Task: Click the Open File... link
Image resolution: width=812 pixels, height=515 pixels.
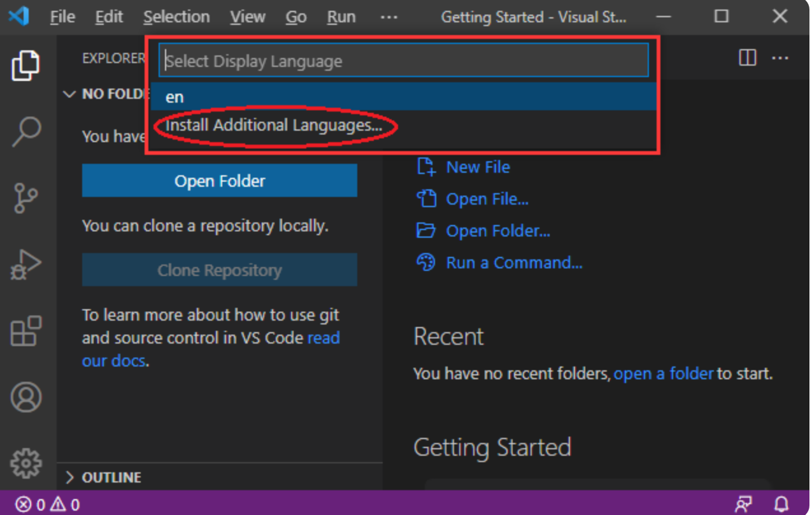Action: pos(488,199)
